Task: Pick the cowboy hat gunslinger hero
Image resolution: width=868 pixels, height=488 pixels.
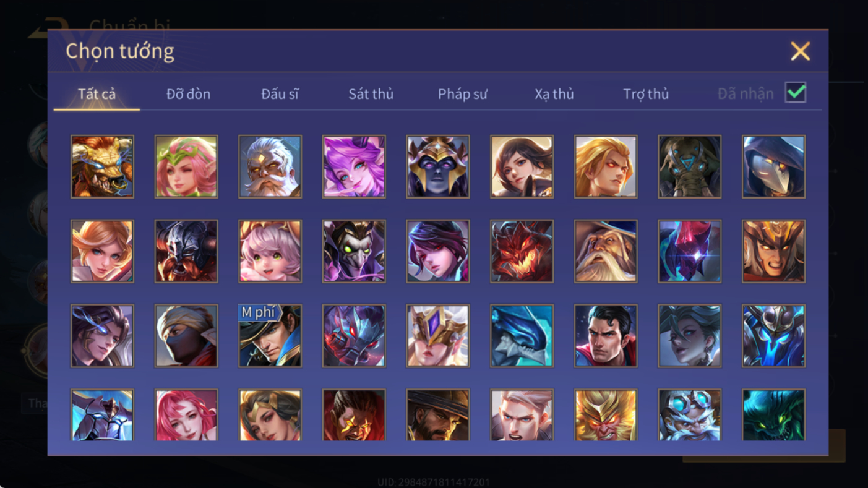Action: click(438, 415)
